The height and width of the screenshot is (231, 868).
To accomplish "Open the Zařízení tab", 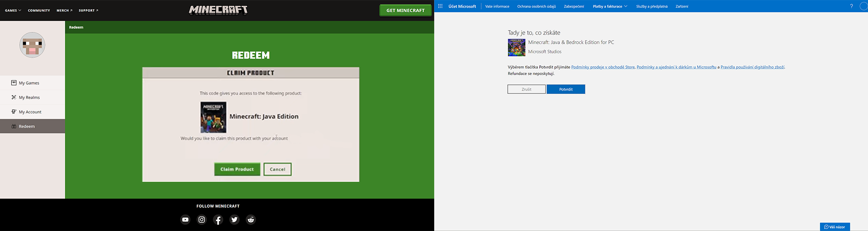I will pyautogui.click(x=682, y=6).
